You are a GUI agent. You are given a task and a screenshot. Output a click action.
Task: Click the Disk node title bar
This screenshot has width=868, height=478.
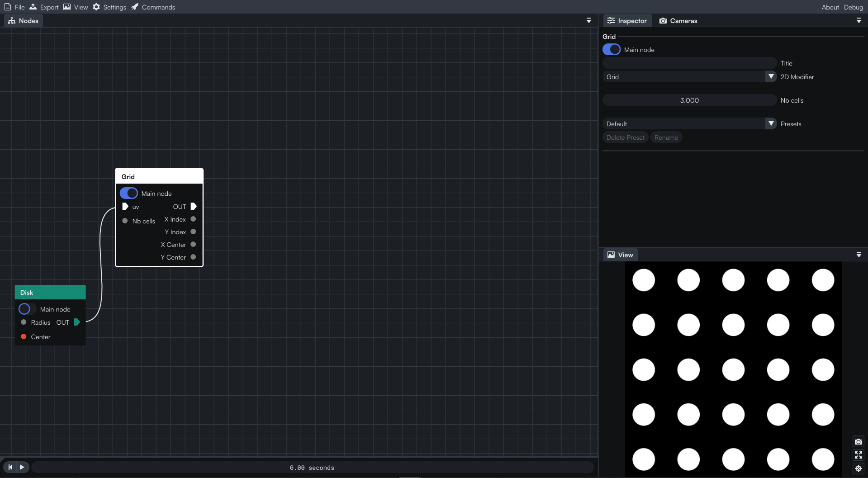[x=50, y=293]
